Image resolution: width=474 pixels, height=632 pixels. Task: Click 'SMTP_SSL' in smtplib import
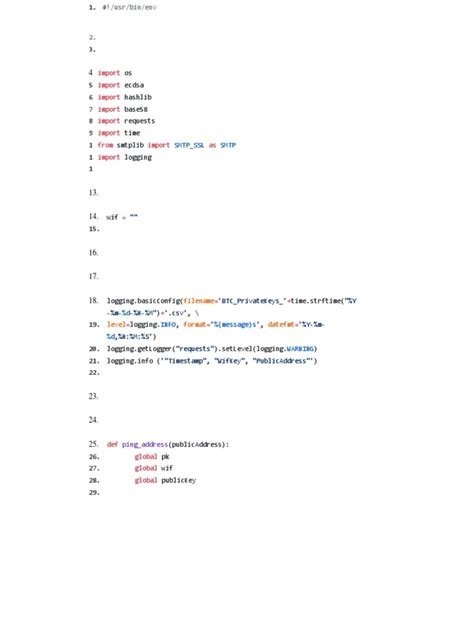pyautogui.click(x=189, y=145)
